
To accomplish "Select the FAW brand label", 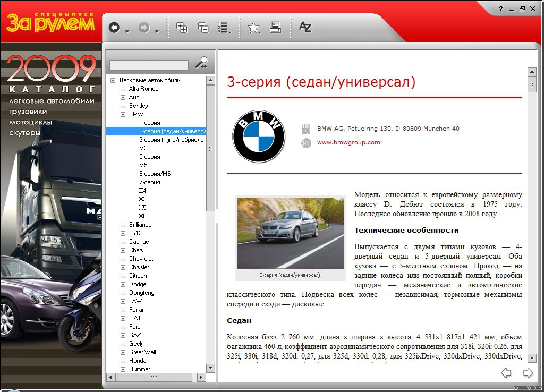I will pyautogui.click(x=135, y=301).
